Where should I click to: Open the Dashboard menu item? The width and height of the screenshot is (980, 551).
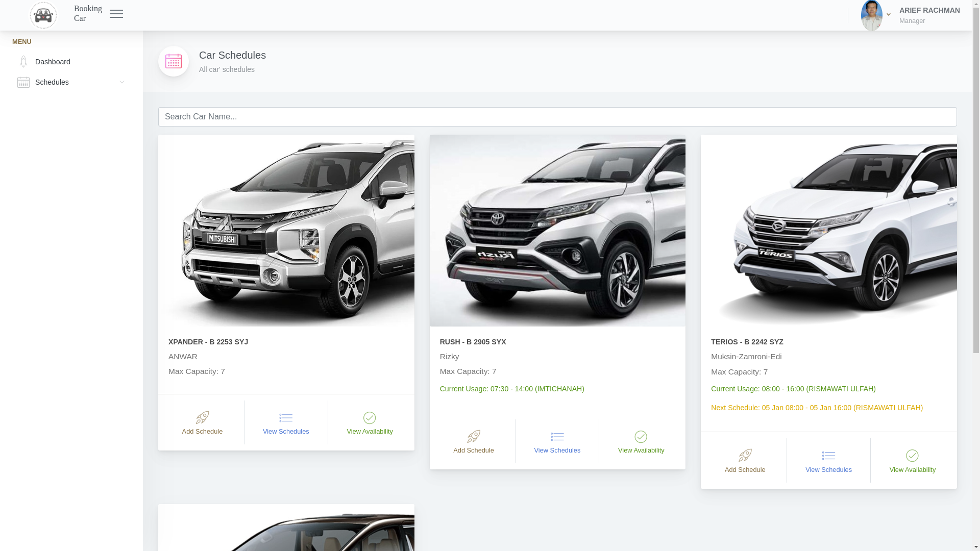tap(53, 62)
